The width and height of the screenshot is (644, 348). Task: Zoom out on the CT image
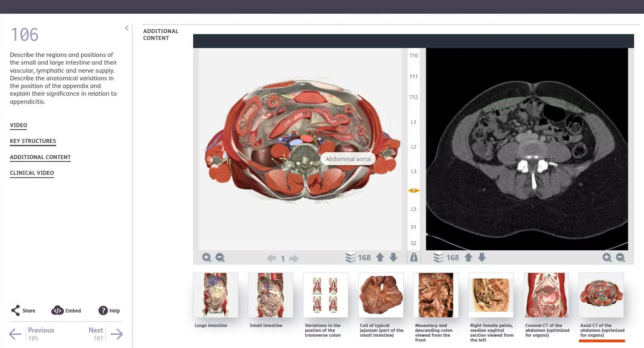pyautogui.click(x=620, y=258)
